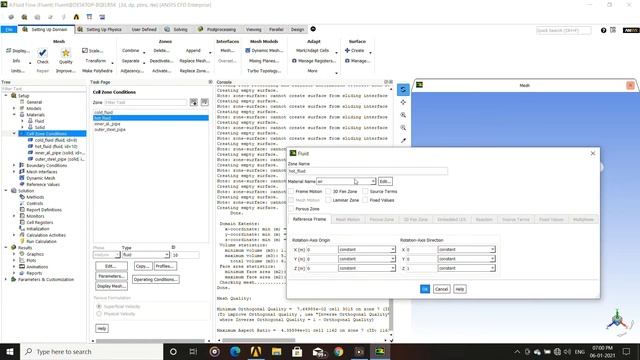Click the zone filter toggle icon in Task Page
This screenshot has height=360, width=640.
tap(193, 102)
